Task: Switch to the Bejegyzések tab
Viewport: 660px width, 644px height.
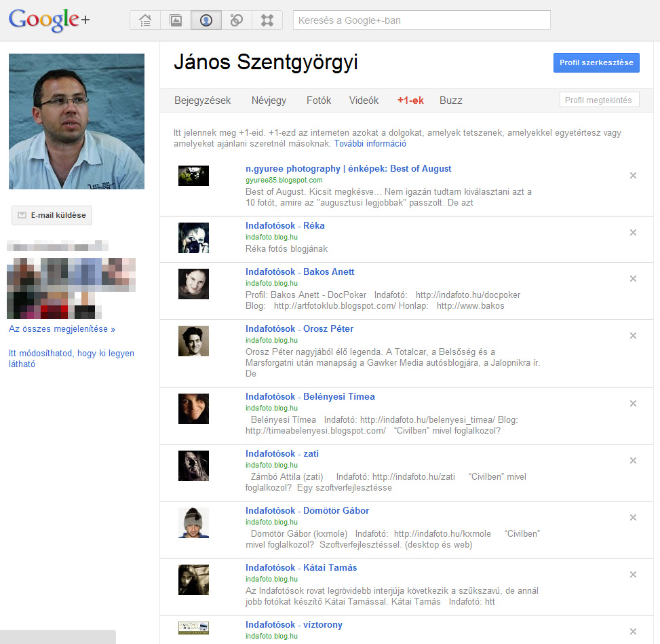Action: (x=202, y=100)
